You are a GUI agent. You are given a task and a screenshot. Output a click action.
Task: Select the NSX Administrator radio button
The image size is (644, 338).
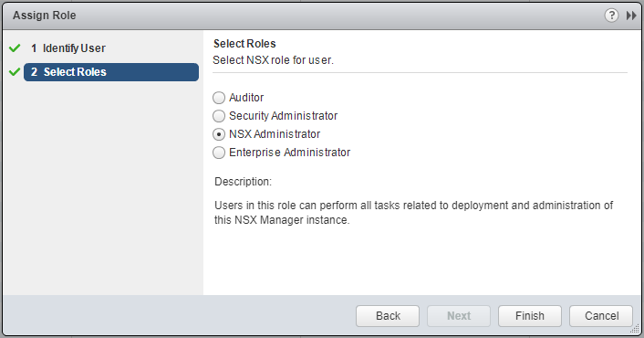coord(219,134)
